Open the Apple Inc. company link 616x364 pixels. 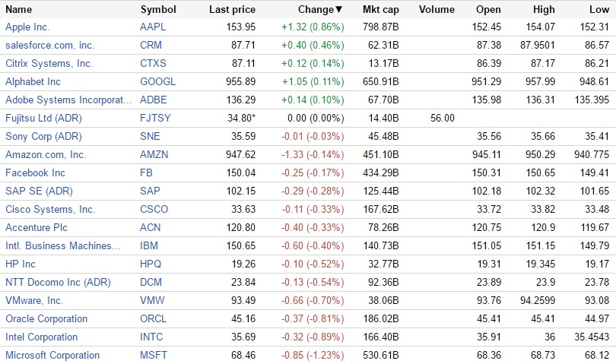tap(27, 27)
